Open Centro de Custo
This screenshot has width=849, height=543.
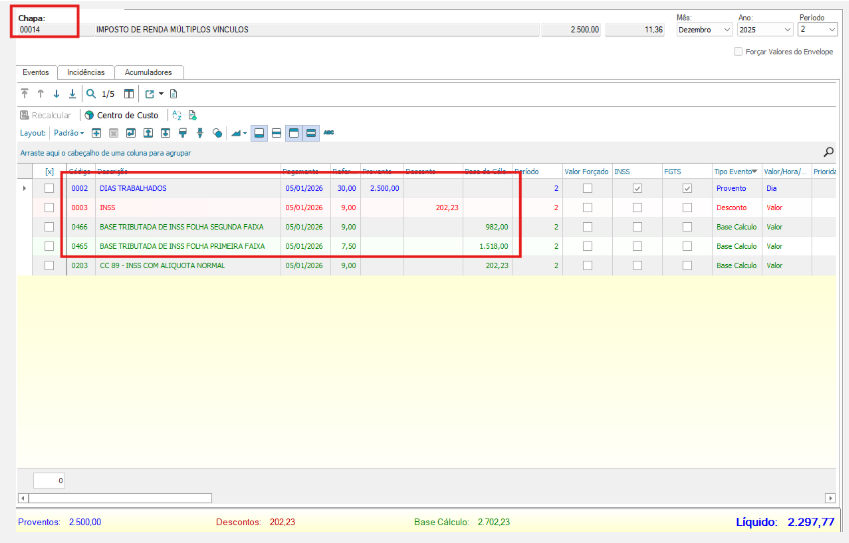[122, 115]
